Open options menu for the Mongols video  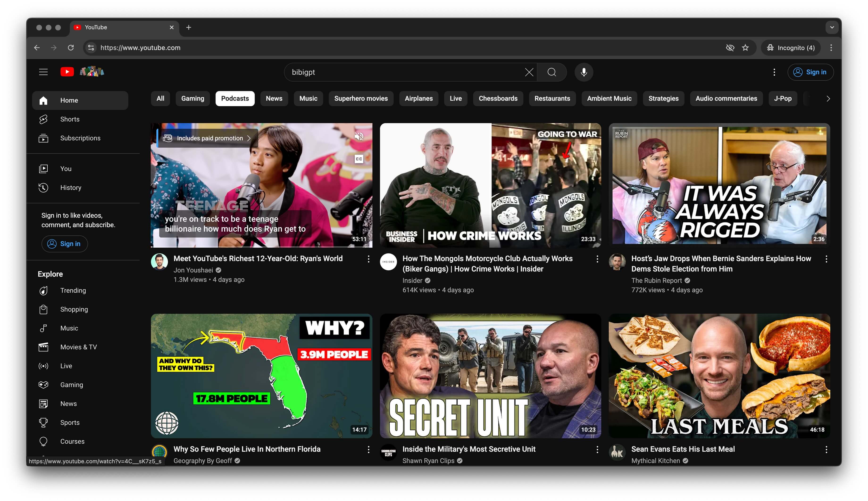point(597,259)
